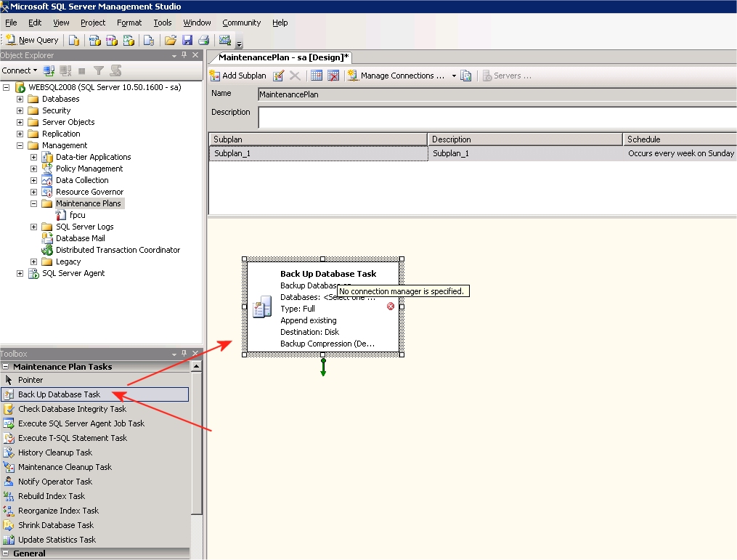737x560 pixels.
Task: Click the Connect Object Explorer icon
Action: click(49, 71)
